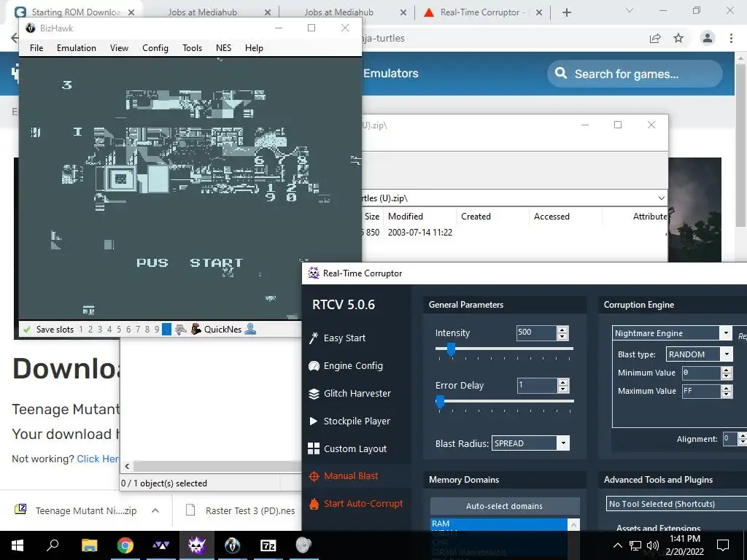Screen dimensions: 747x560
Task: Switch to Real-Time Corruptor browser tab
Action: 481,12
